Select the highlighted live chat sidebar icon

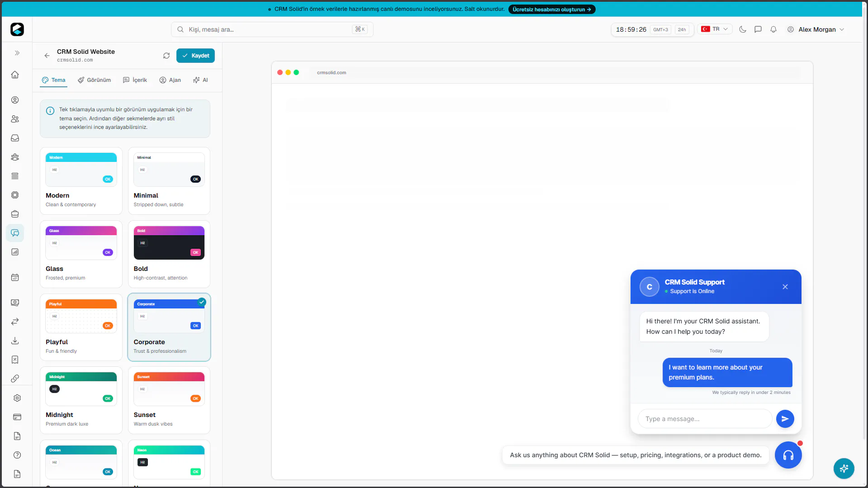tap(15, 233)
